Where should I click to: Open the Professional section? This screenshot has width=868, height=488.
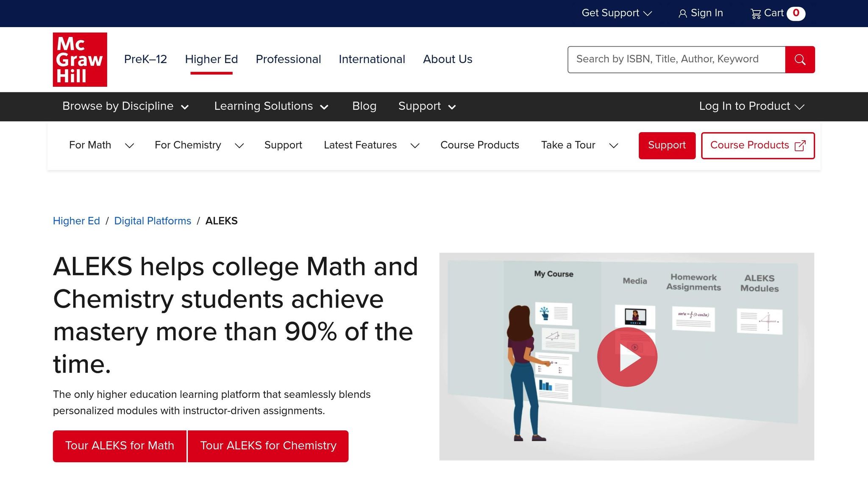288,59
